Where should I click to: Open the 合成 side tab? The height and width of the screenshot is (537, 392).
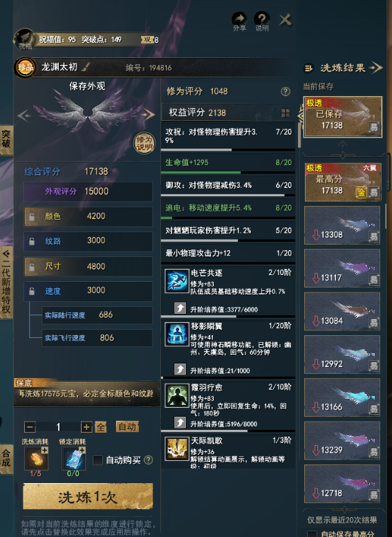pos(6,459)
